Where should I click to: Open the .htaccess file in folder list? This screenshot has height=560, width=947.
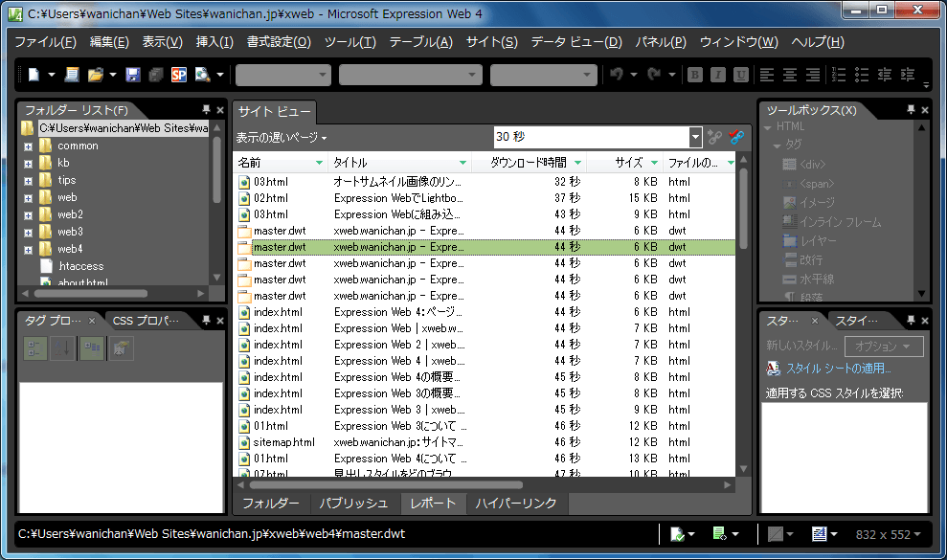tap(81, 266)
